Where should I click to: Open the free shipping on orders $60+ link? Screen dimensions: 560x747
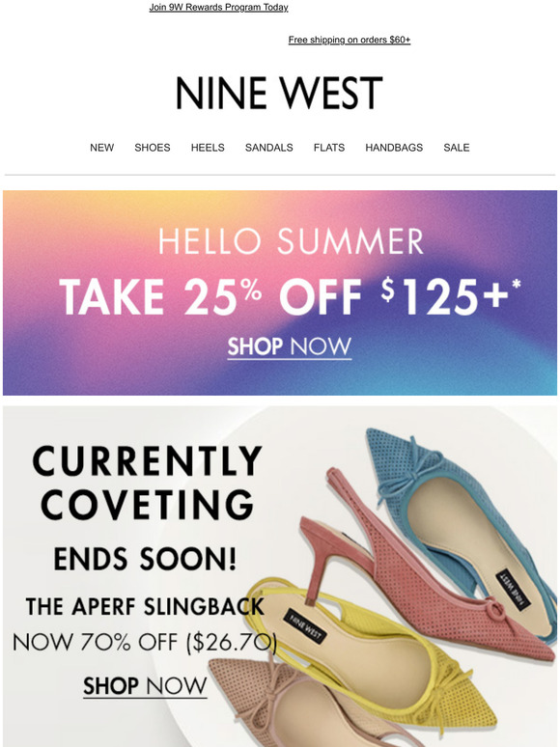tap(350, 40)
